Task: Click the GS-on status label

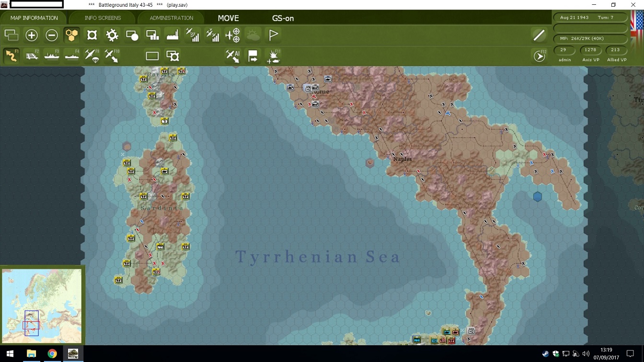Action: click(283, 18)
